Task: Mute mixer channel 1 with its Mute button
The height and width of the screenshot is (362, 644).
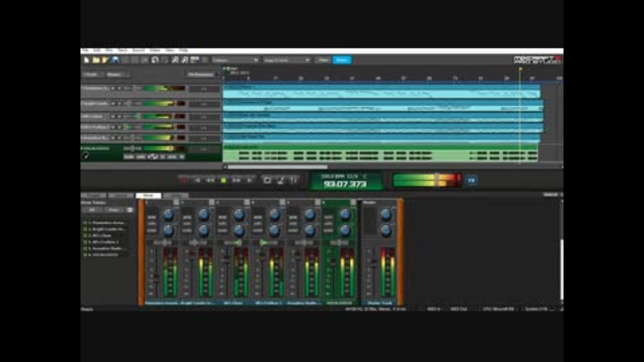Action: tap(152, 217)
